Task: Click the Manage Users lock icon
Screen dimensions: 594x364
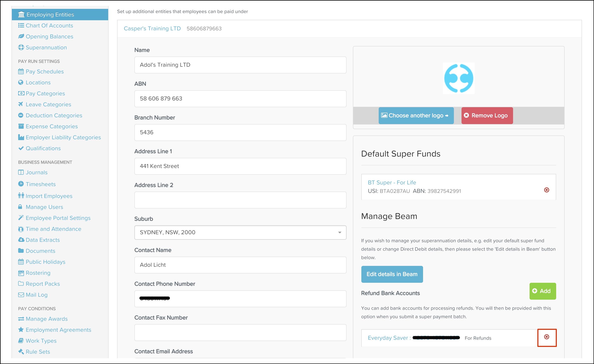Action: coord(20,207)
